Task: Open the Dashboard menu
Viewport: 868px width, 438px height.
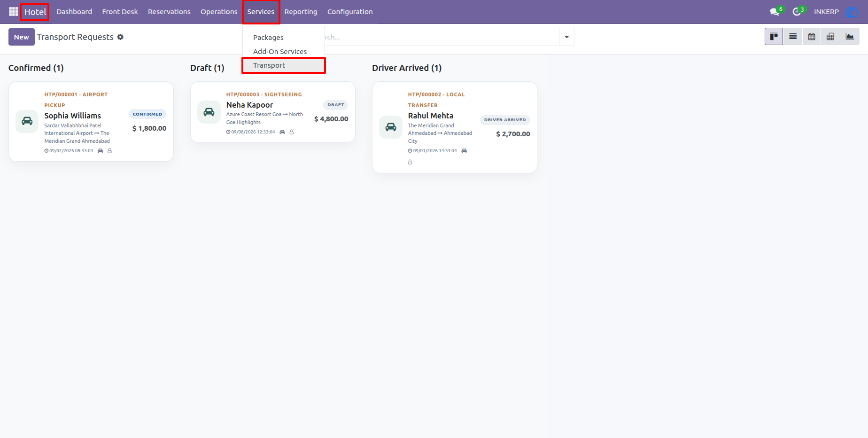Action: 74,12
